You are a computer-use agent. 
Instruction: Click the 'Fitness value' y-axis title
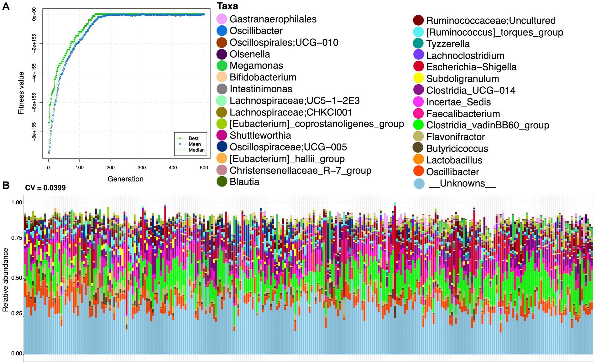click(21, 93)
